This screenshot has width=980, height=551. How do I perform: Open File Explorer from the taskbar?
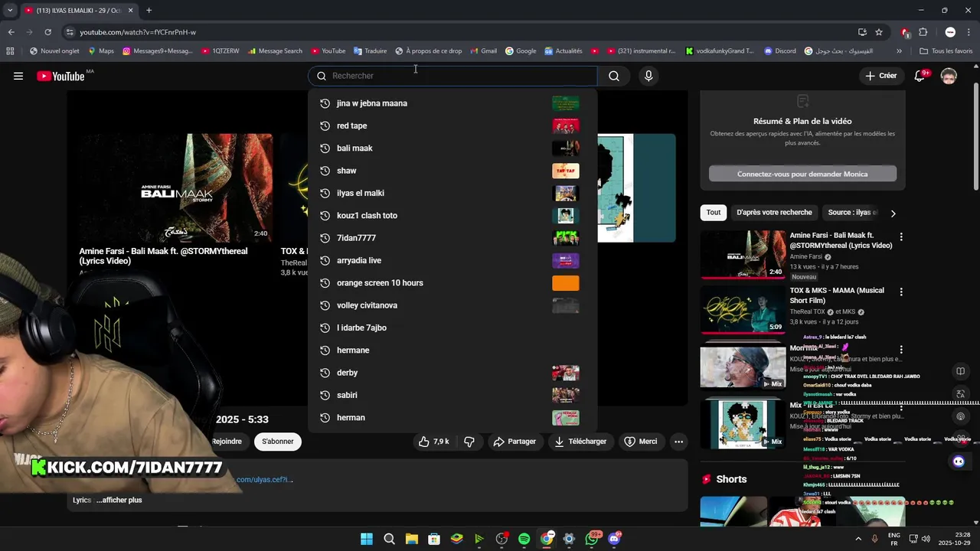411,539
